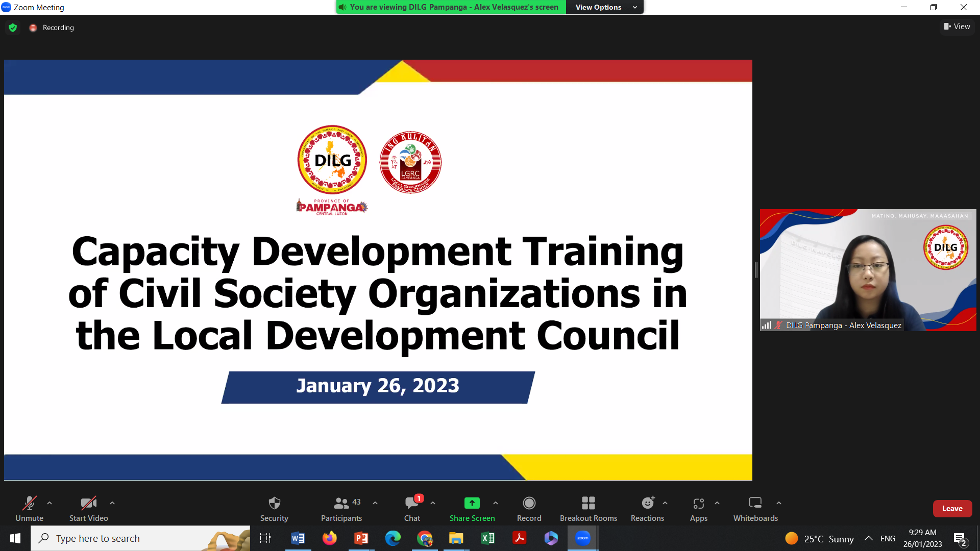Open Breakout Rooms

589,509
